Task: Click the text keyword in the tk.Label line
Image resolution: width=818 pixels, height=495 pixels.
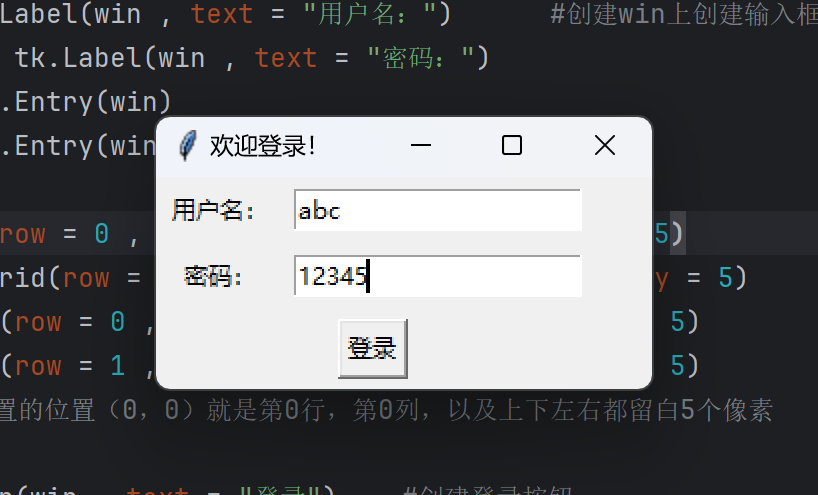Action: (285, 57)
